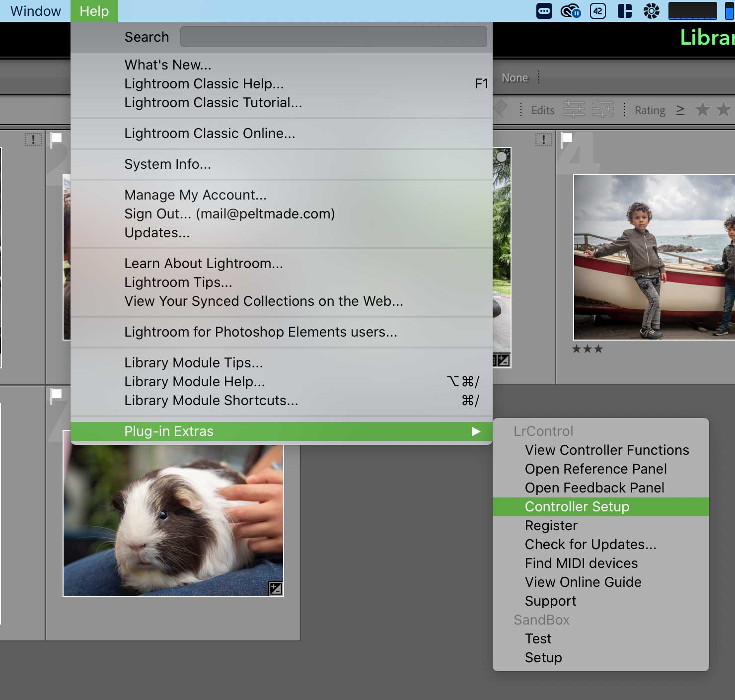Click metadata warning badge at far left cell

33,140
